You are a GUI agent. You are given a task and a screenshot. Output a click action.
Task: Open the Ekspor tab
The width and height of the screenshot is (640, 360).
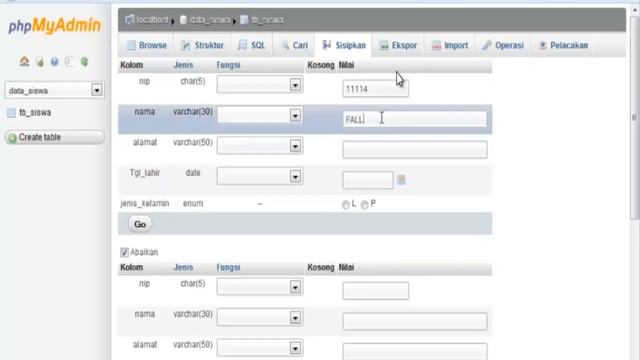398,45
